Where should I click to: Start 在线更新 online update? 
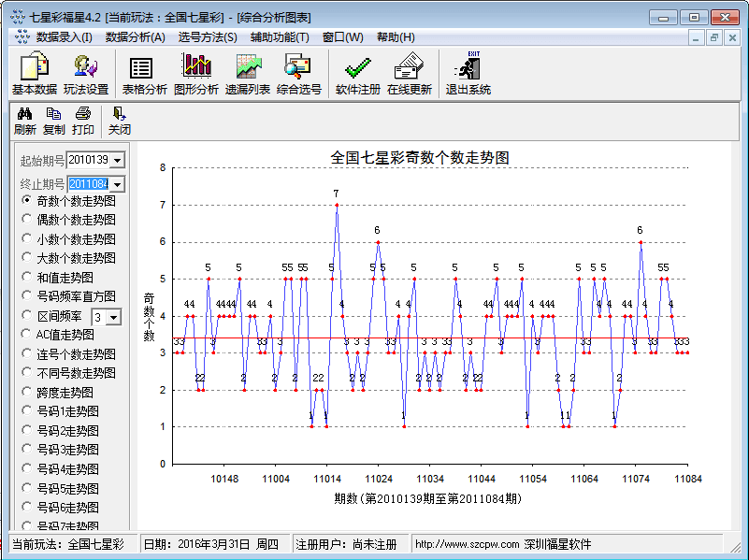410,73
